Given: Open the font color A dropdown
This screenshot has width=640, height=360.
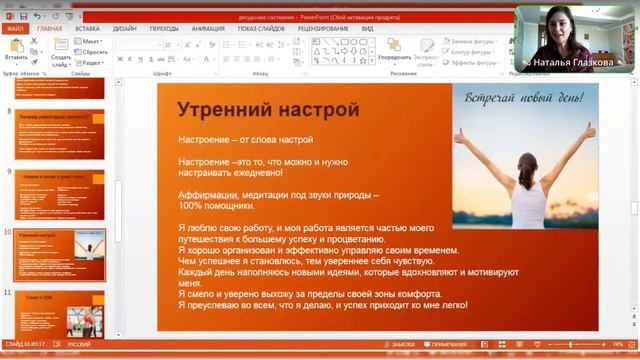Looking at the screenshot, I should click(x=209, y=60).
